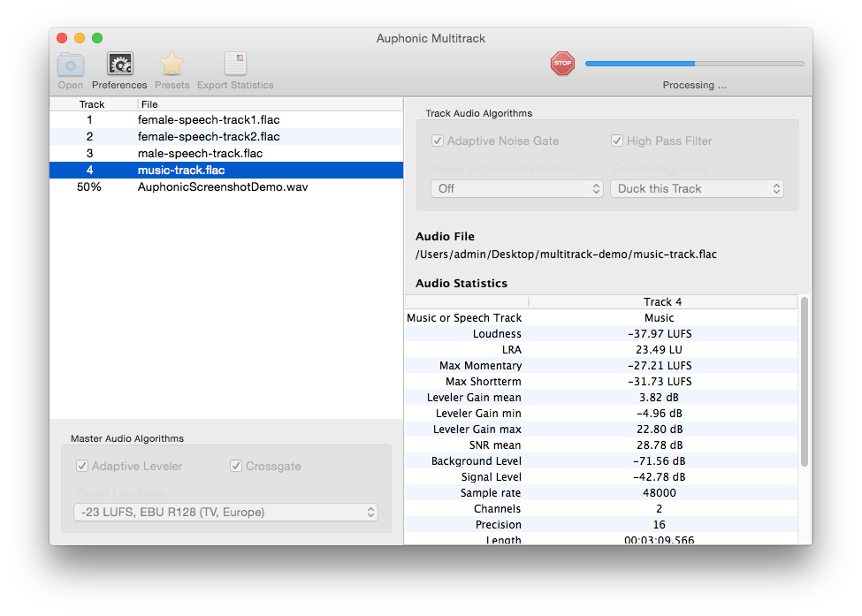862x616 pixels.
Task: Click the processing progress bar
Action: (x=694, y=64)
